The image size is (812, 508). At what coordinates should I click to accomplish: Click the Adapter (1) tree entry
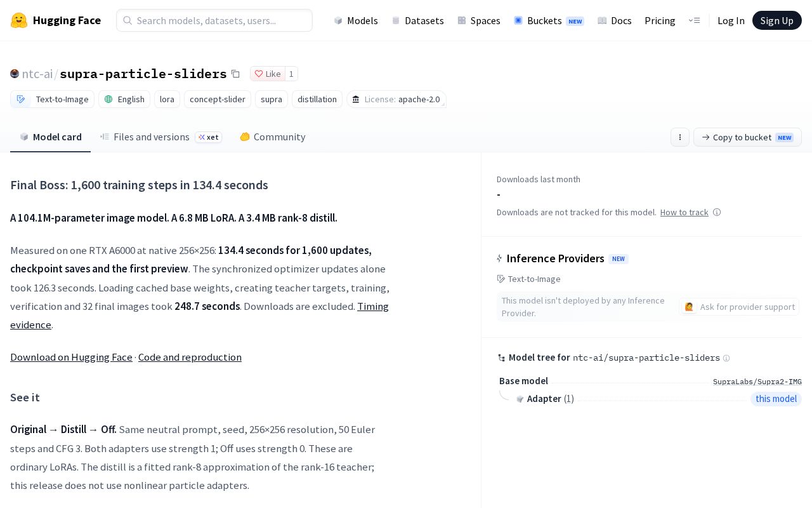(546, 399)
